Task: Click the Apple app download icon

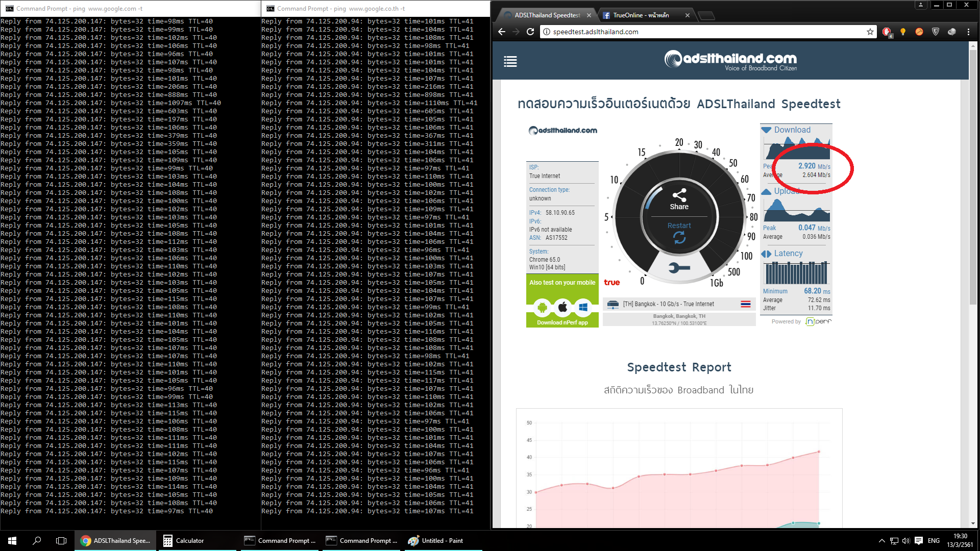Action: pos(562,307)
